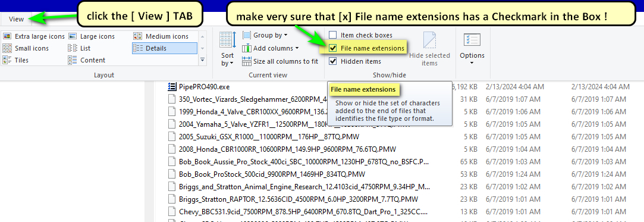Screen dimensions: 644x222
Task: Select the Details layout view
Action: 164,48
